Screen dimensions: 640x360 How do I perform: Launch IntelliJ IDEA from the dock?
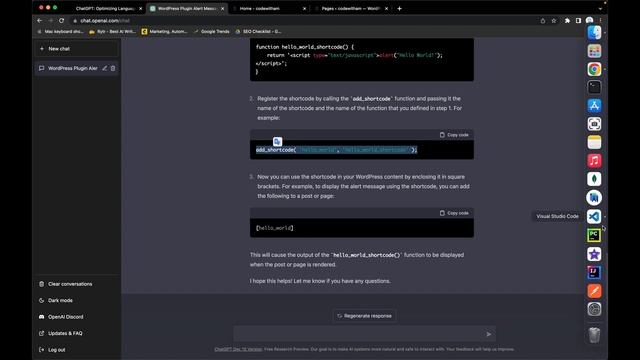pos(594,272)
